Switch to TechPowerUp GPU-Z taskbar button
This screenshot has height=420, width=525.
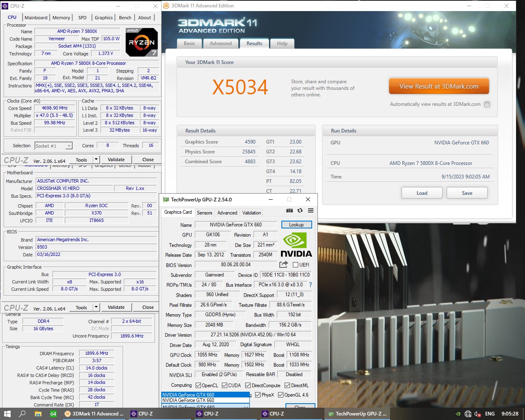point(357,414)
